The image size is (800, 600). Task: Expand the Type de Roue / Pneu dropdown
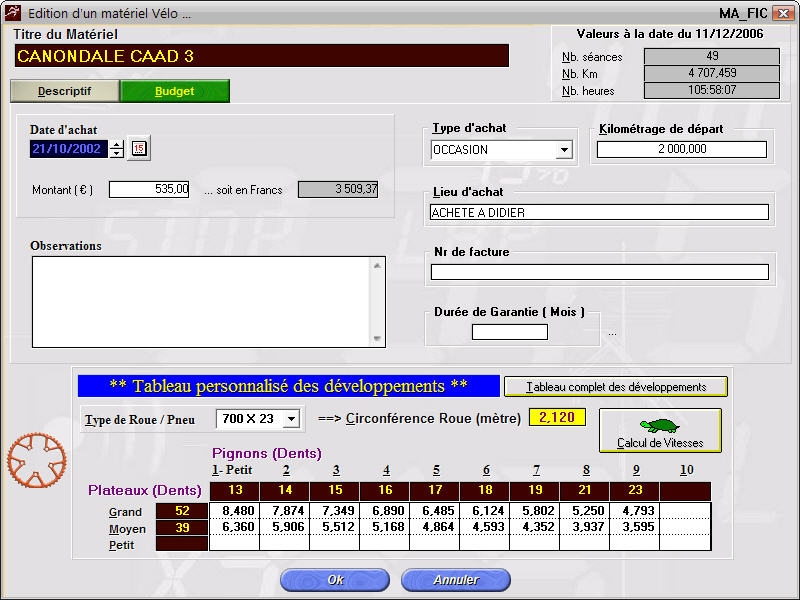click(x=291, y=419)
